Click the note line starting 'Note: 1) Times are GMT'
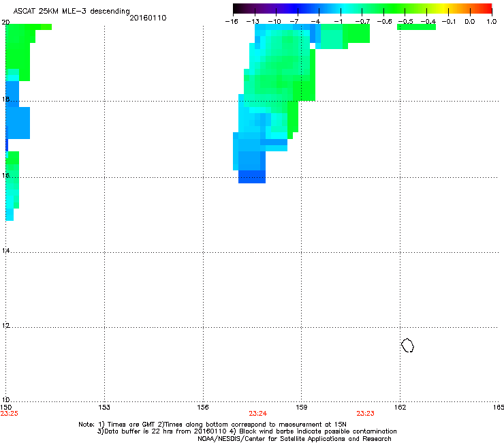Screen dimensions: 504x443 [x=212, y=425]
